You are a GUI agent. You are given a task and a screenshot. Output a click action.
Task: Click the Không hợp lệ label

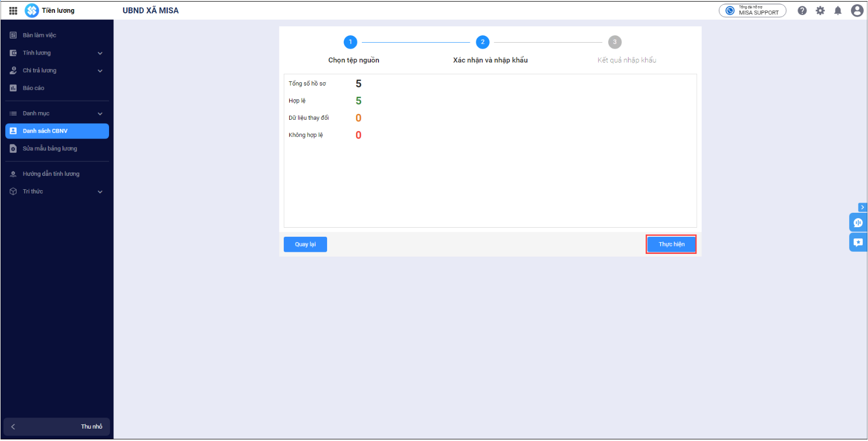pos(306,135)
